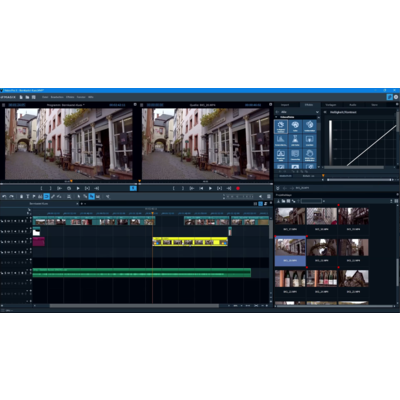
Task: Set in-point in the program monitor
Action: (x=41, y=188)
